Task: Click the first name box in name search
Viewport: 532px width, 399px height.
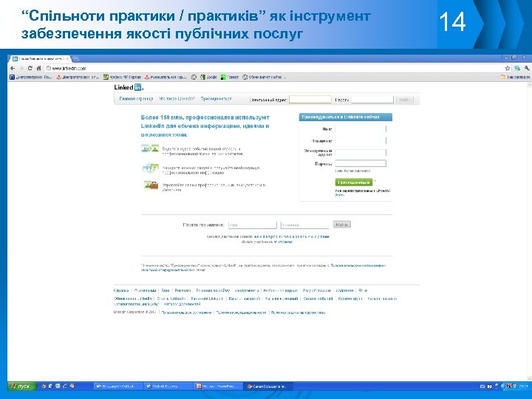Action: [253, 225]
